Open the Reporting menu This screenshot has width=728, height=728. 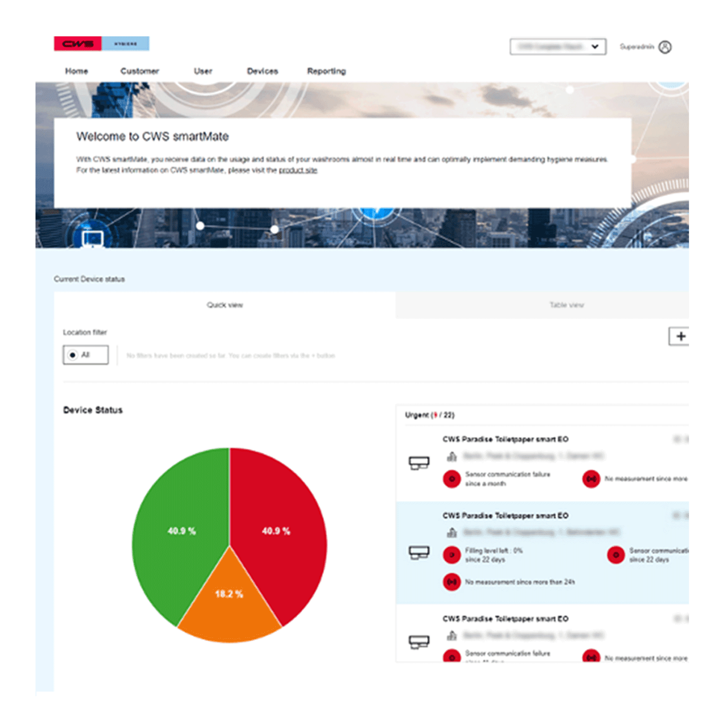click(327, 71)
